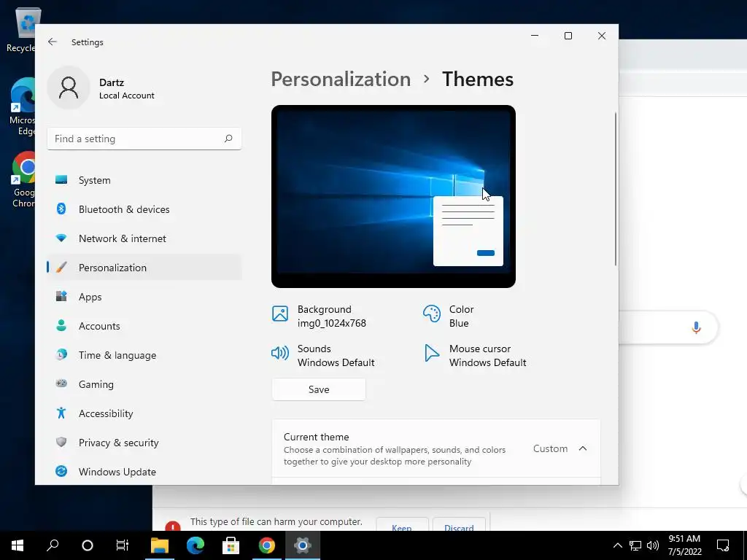Minimize the Settings window
The image size is (747, 560).
pos(535,36)
